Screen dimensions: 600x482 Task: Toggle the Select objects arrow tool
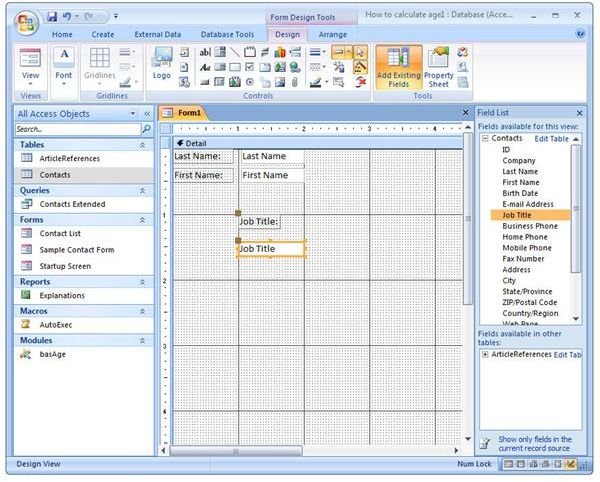[x=360, y=52]
